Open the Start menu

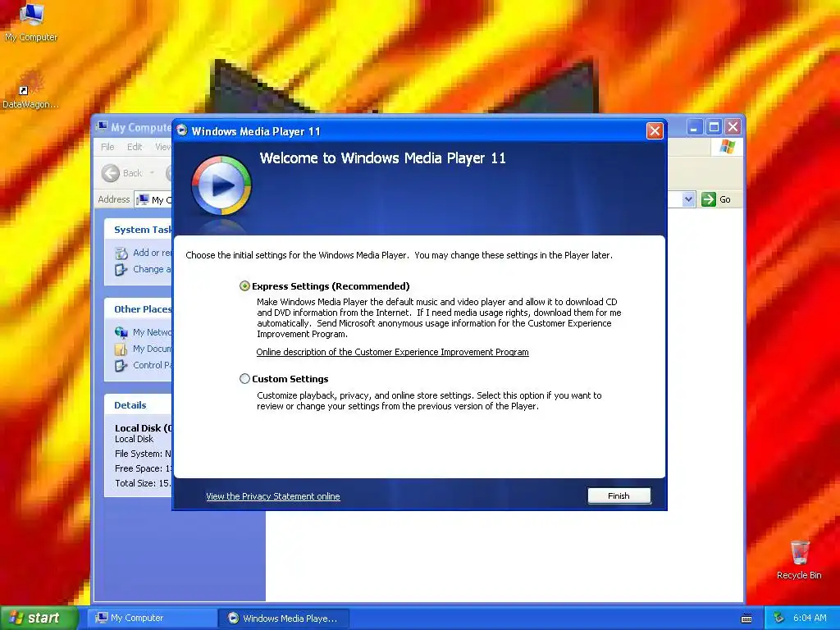tap(39, 618)
